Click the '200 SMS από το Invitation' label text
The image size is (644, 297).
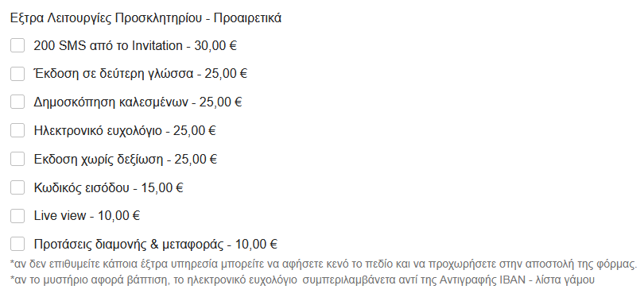pos(108,45)
